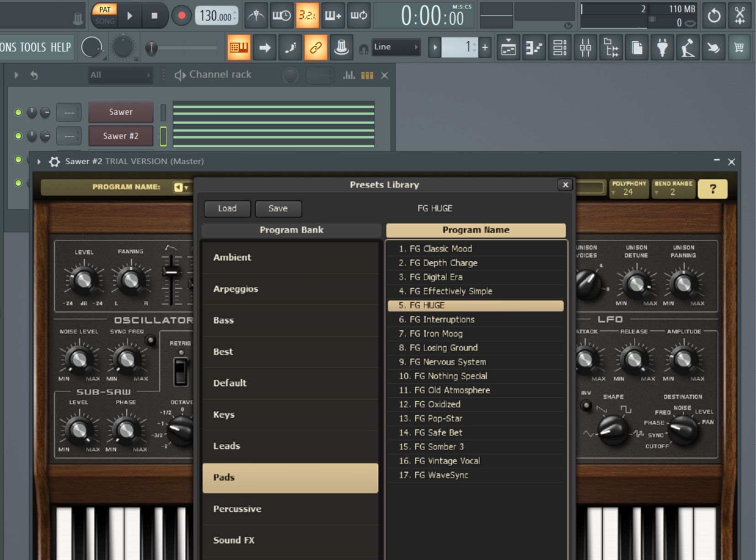This screenshot has height=560, width=756.
Task: Toggle wait for input icon
Action: [x=281, y=16]
